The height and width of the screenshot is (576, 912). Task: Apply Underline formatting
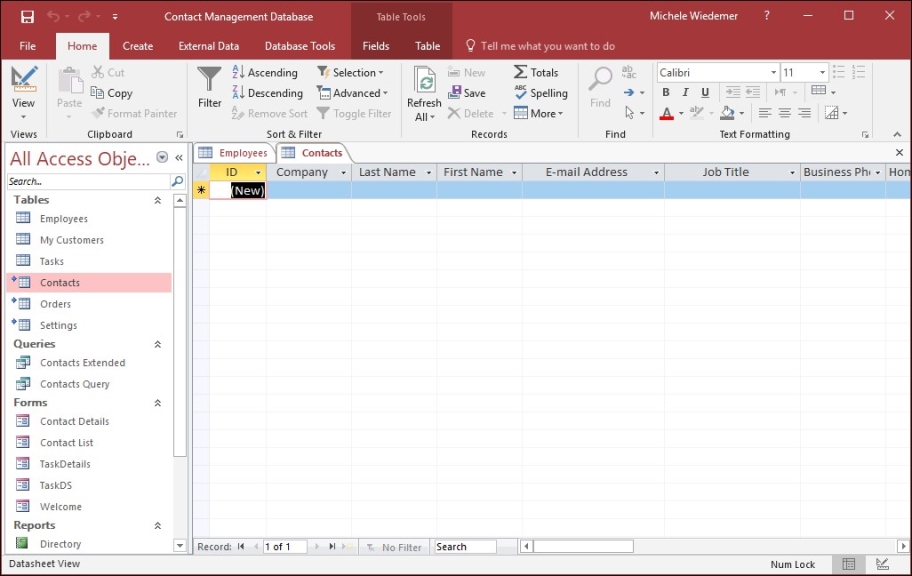(x=705, y=92)
